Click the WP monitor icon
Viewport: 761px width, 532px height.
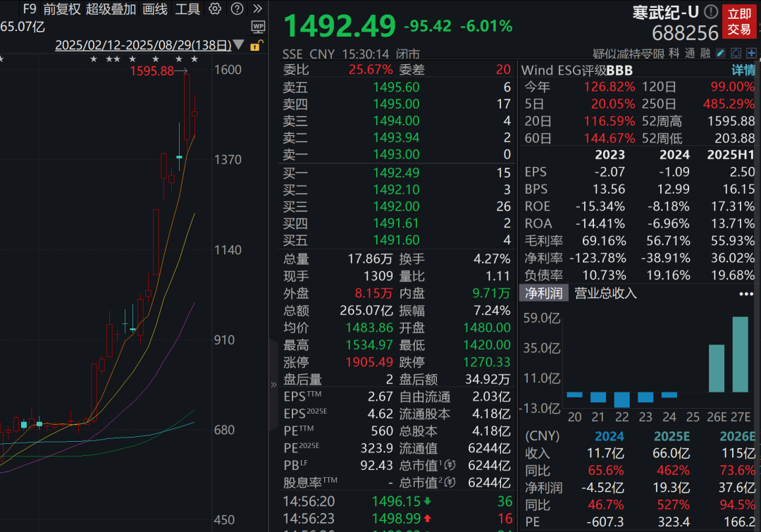pos(258,27)
